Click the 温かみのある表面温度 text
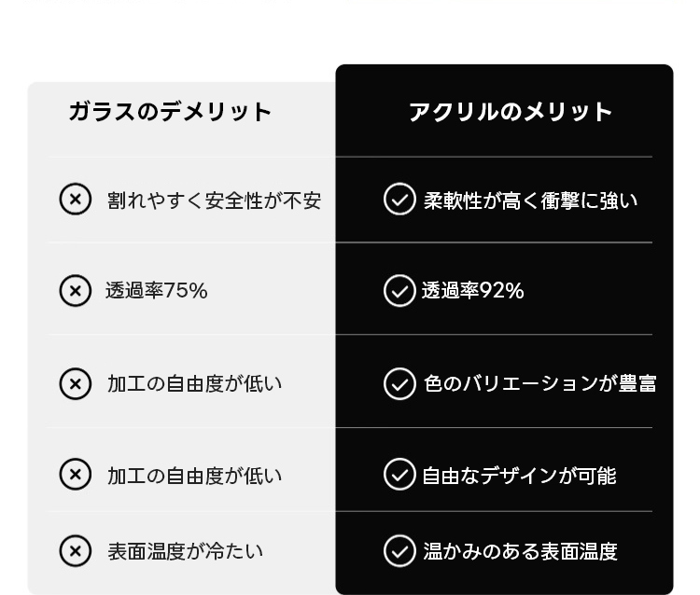This screenshot has width=700, height=595. (x=520, y=551)
